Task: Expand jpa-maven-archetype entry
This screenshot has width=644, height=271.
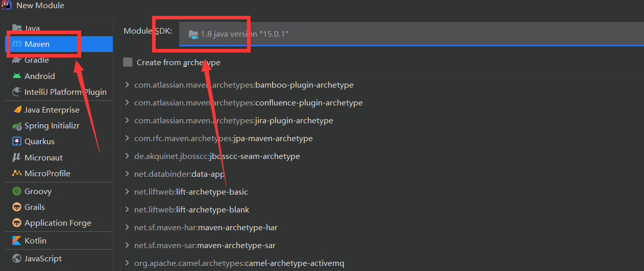Action: 127,138
